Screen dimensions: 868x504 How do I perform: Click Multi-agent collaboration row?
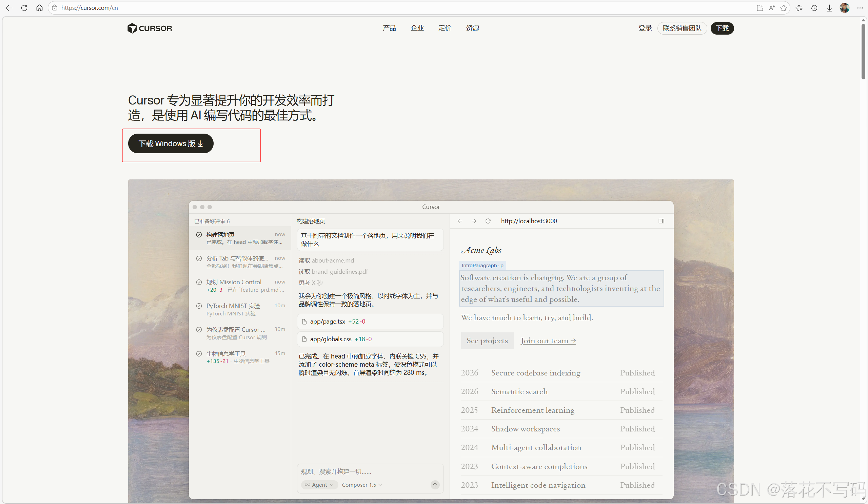[x=561, y=447]
